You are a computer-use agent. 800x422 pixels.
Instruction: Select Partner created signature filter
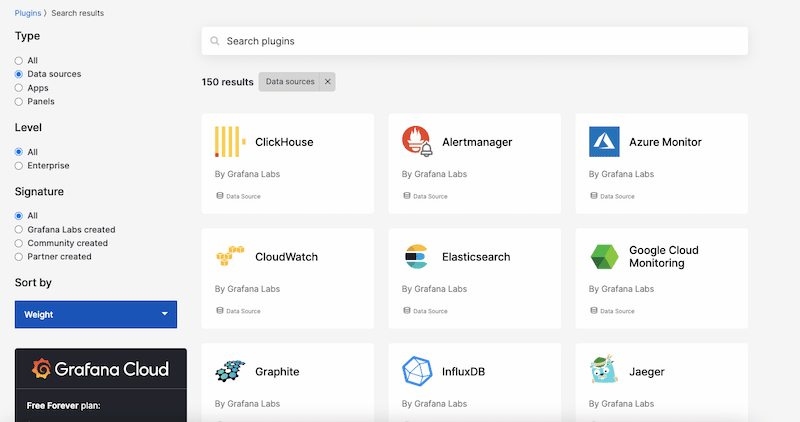19,257
